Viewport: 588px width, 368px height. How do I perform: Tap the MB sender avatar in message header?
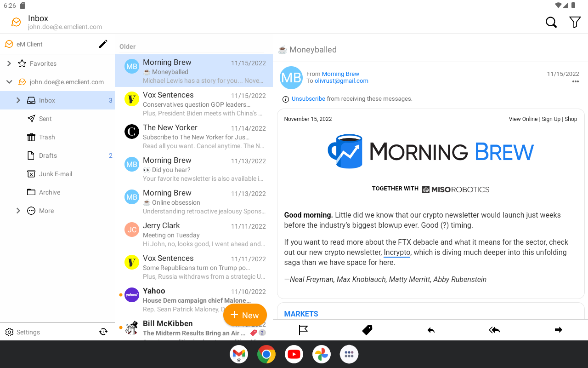click(291, 77)
